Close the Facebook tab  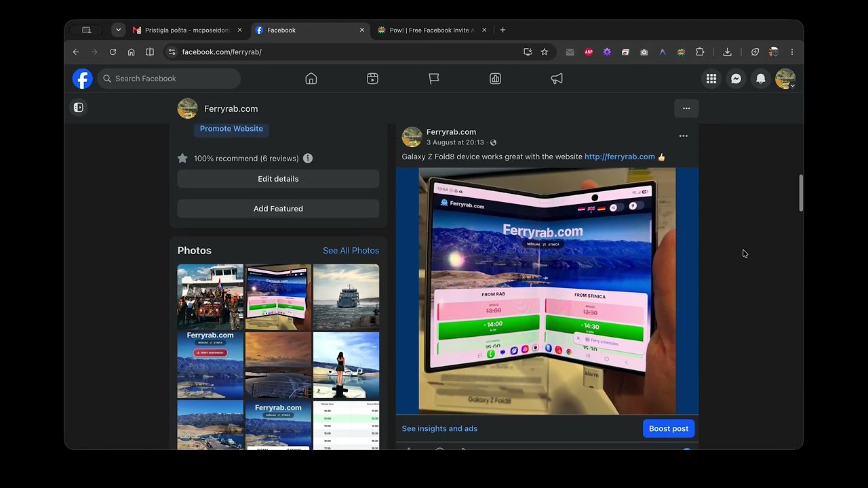[362, 30]
